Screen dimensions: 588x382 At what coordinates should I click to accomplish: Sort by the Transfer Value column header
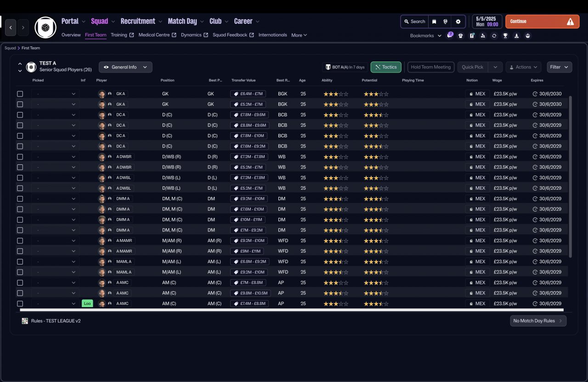pyautogui.click(x=243, y=80)
